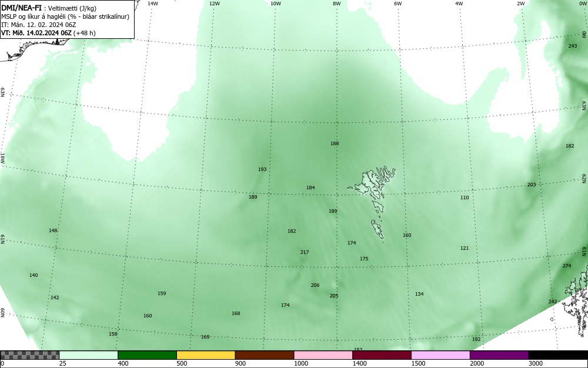
Task: Click the 8W longitude label
Action: pyautogui.click(x=336, y=4)
